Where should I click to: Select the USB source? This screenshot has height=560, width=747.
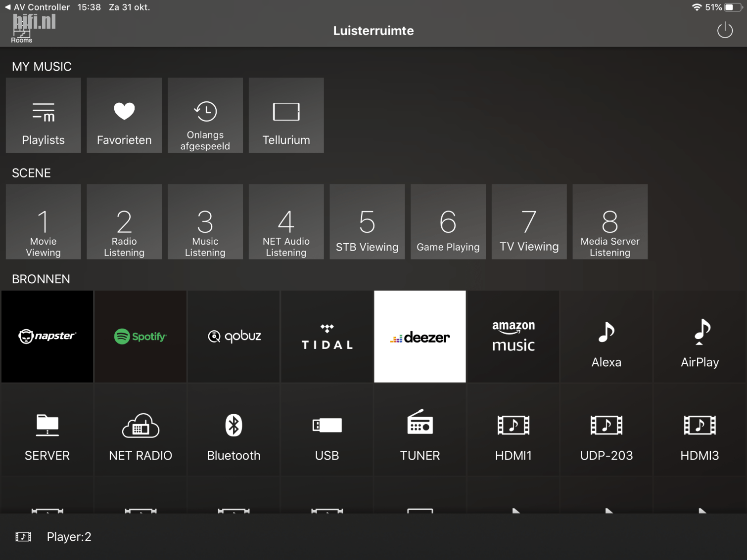coord(327,430)
